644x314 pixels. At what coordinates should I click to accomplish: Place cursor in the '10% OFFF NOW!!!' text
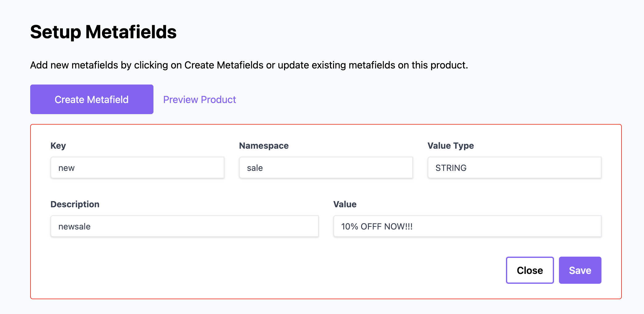pyautogui.click(x=377, y=226)
